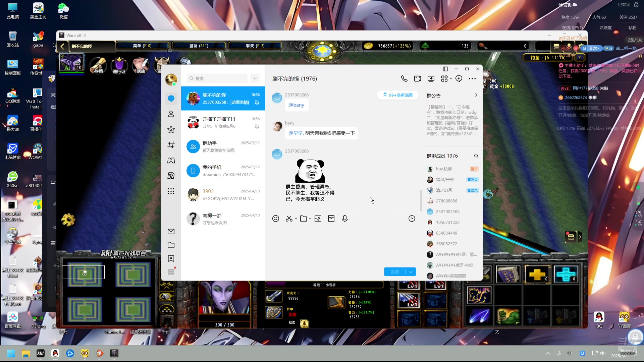Search group members magnifier icon
This screenshot has height=362, width=644.
[476, 156]
